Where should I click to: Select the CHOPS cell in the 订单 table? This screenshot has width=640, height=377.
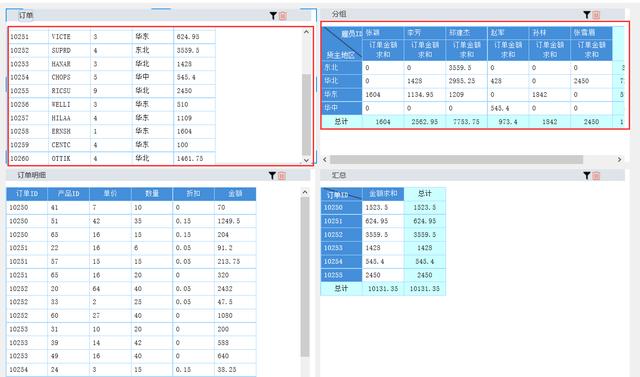point(69,77)
